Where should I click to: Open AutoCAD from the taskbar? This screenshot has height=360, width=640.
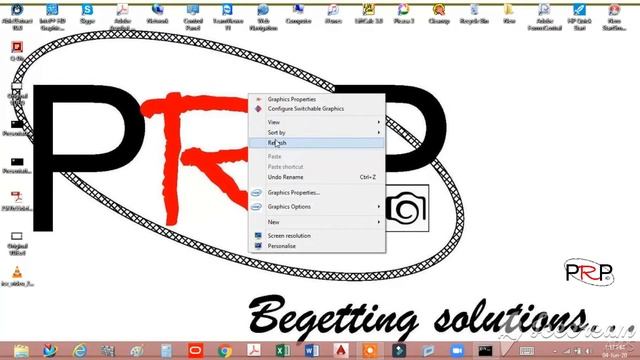[341, 351]
